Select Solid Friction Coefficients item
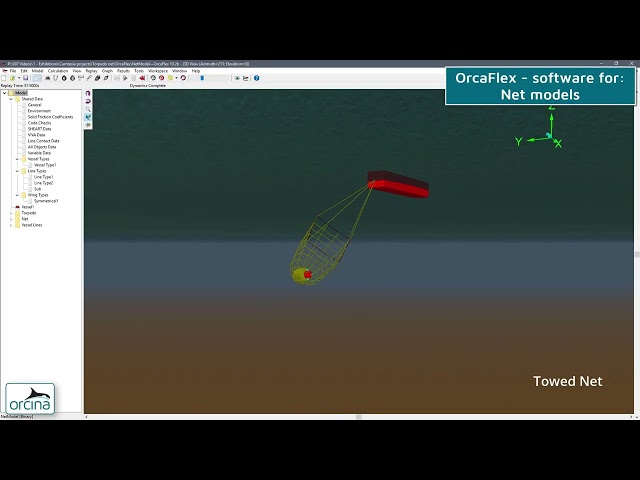Screen dimensions: 640x480 tap(50, 117)
